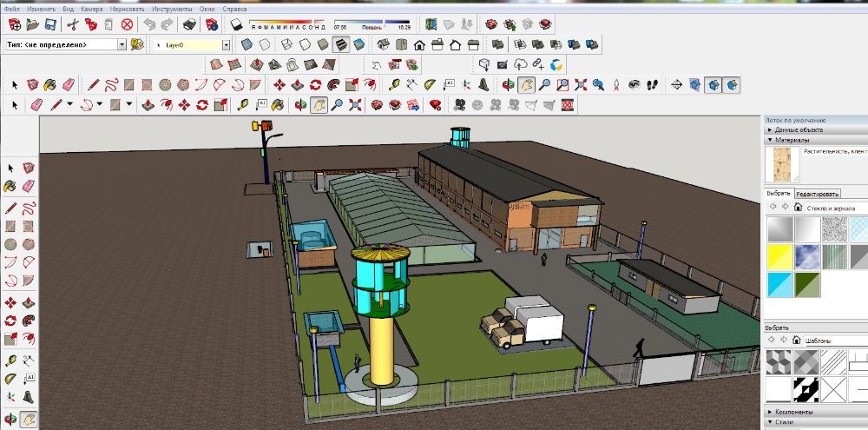Collapse the Материалы panel

(816, 140)
